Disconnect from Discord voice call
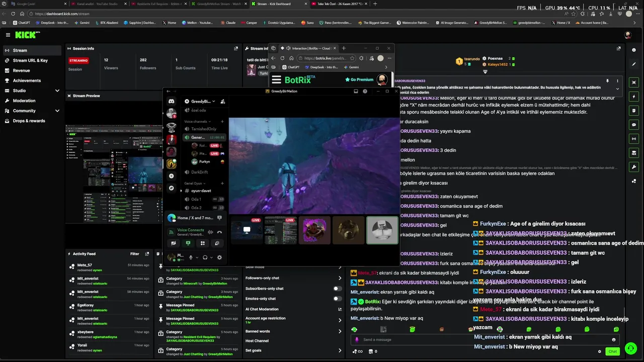The width and height of the screenshot is (644, 362). click(219, 232)
